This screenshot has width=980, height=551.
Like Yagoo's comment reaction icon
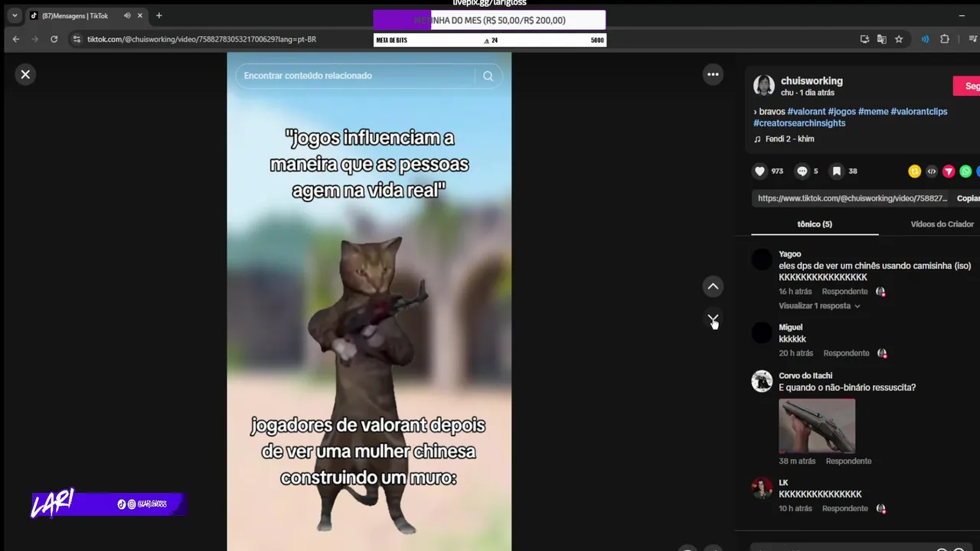pos(880,292)
